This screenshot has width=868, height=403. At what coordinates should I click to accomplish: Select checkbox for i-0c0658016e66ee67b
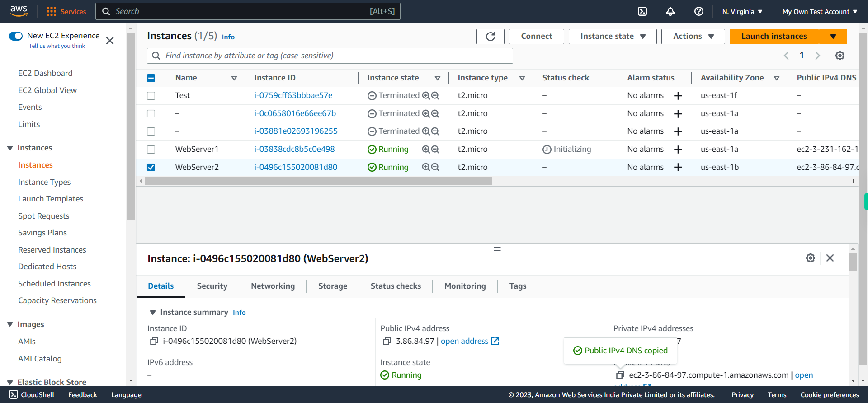coord(151,114)
